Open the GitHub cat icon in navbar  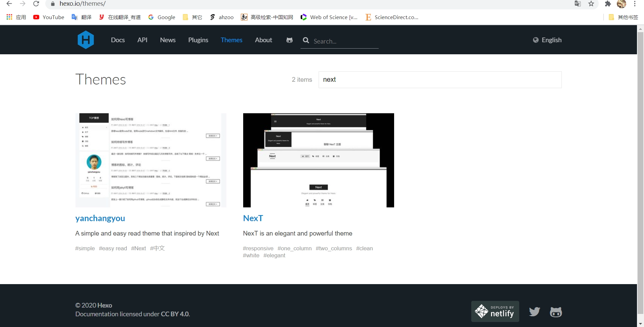[289, 40]
